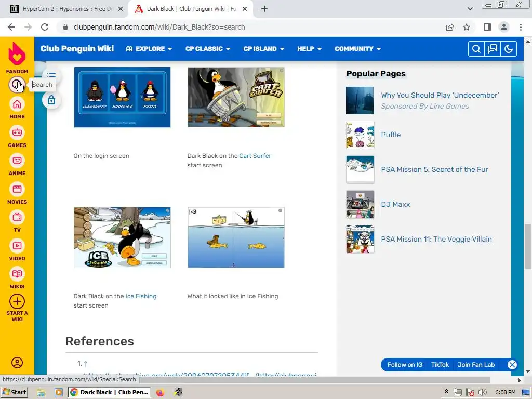
Task: Expand tab search chevron
Action: (470, 9)
